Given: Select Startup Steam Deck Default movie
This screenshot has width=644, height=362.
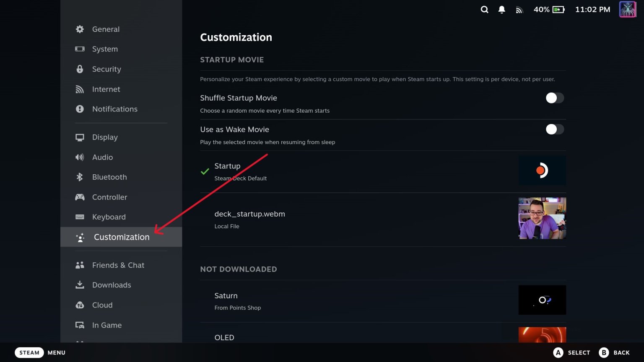Looking at the screenshot, I should tap(383, 172).
